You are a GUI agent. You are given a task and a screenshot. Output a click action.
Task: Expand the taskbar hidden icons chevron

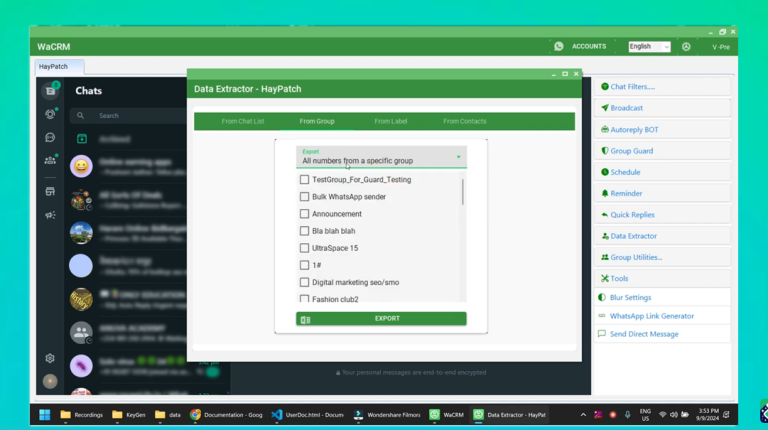584,414
